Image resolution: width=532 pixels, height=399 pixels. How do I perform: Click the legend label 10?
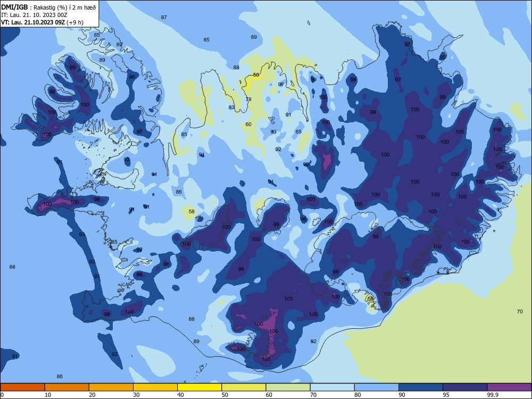click(x=48, y=395)
